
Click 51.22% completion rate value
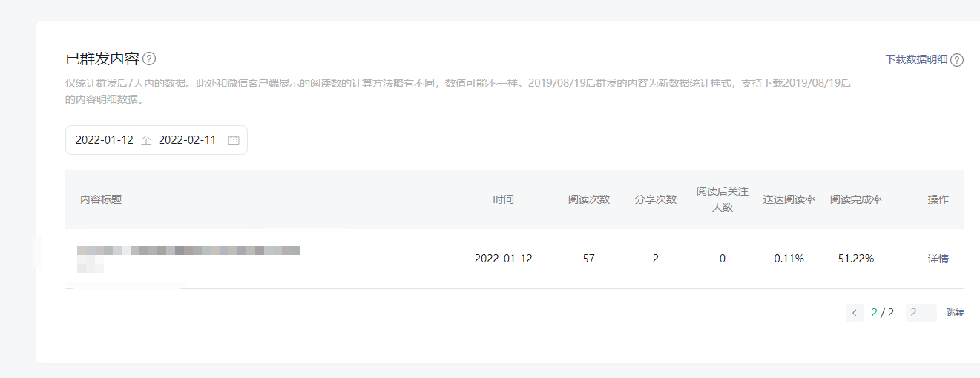point(856,259)
